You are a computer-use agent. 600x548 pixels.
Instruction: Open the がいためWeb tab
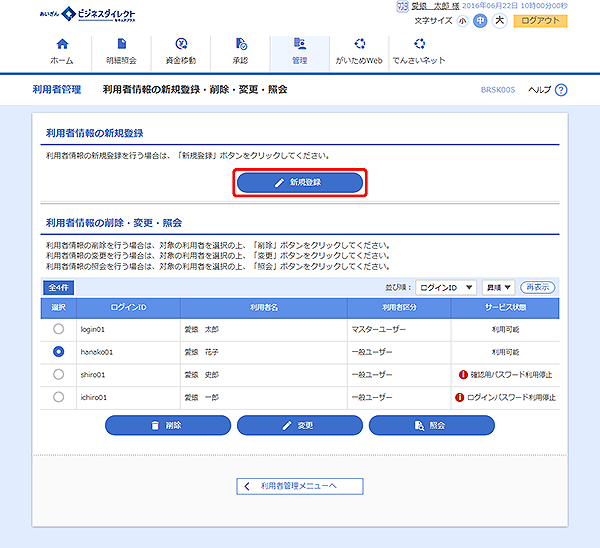tap(359, 54)
